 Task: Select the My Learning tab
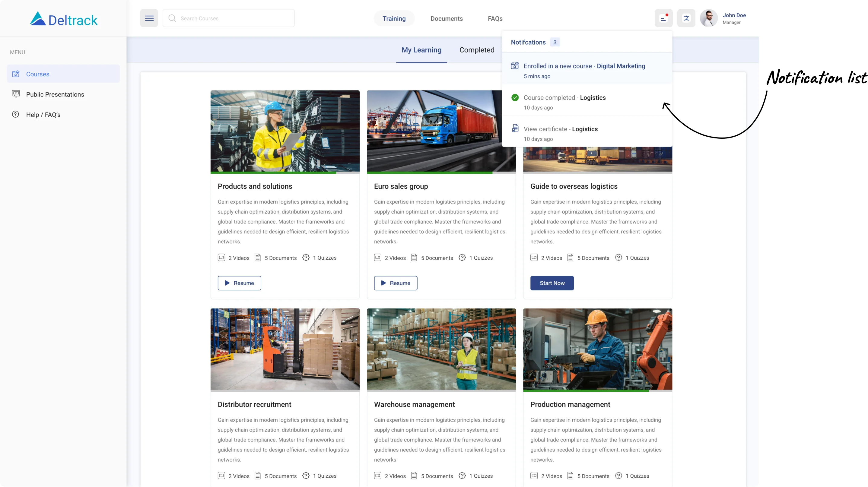[x=421, y=50]
